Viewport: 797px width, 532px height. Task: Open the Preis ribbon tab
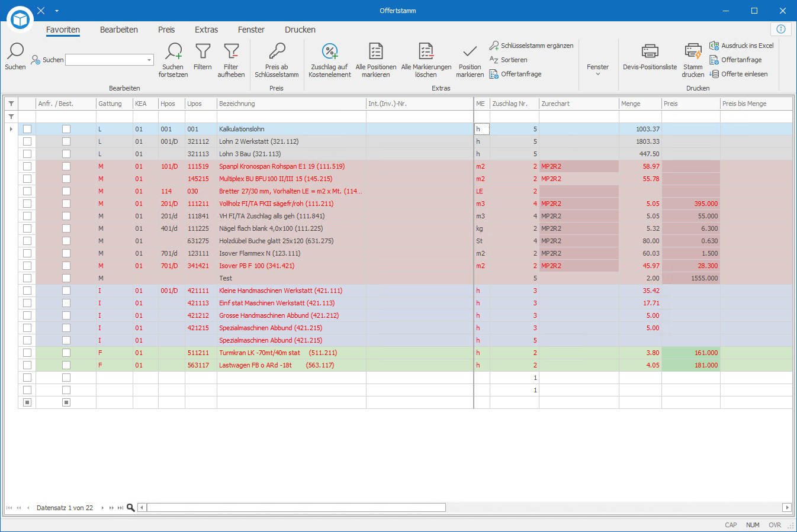(x=166, y=30)
